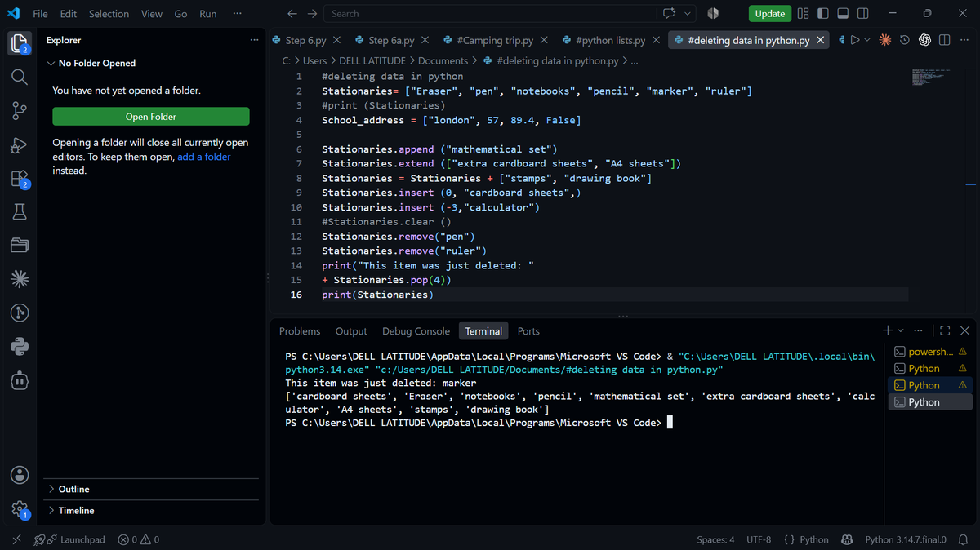Click the Search command center field
This screenshot has width=980, height=550.
(490, 14)
